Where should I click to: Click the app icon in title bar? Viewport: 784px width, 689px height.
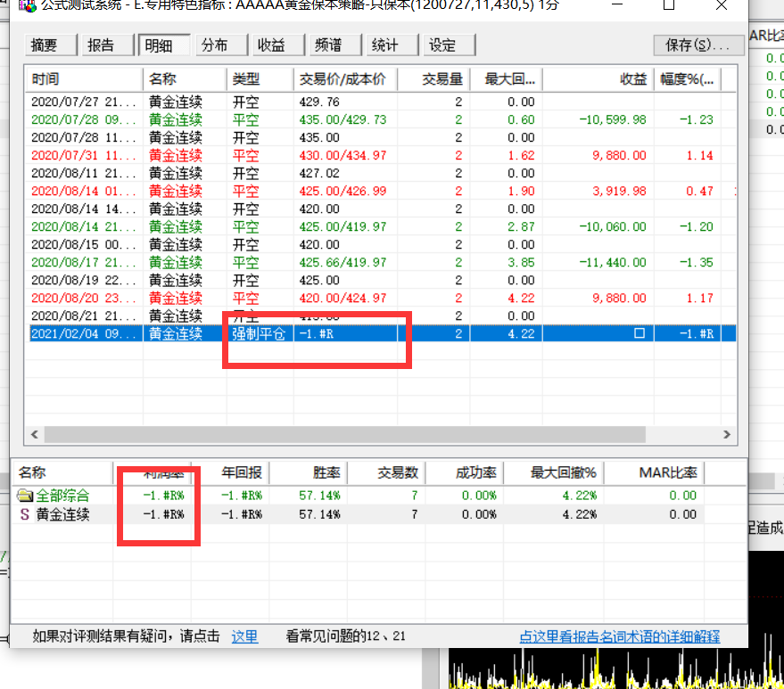click(28, 5)
